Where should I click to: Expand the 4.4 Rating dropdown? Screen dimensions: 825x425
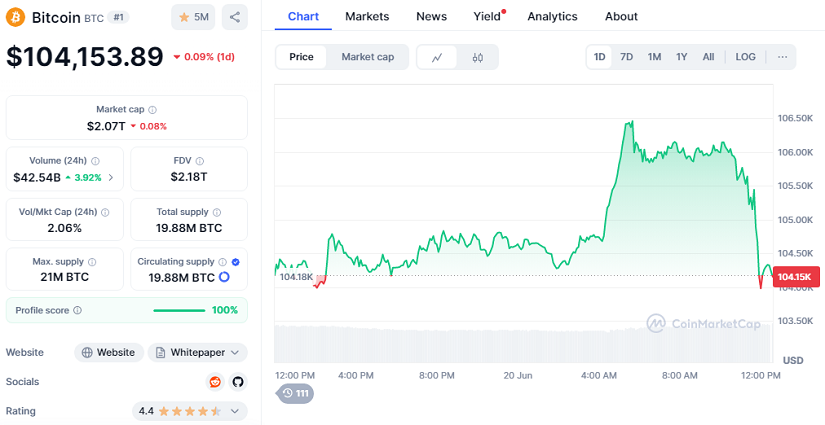[x=189, y=411]
